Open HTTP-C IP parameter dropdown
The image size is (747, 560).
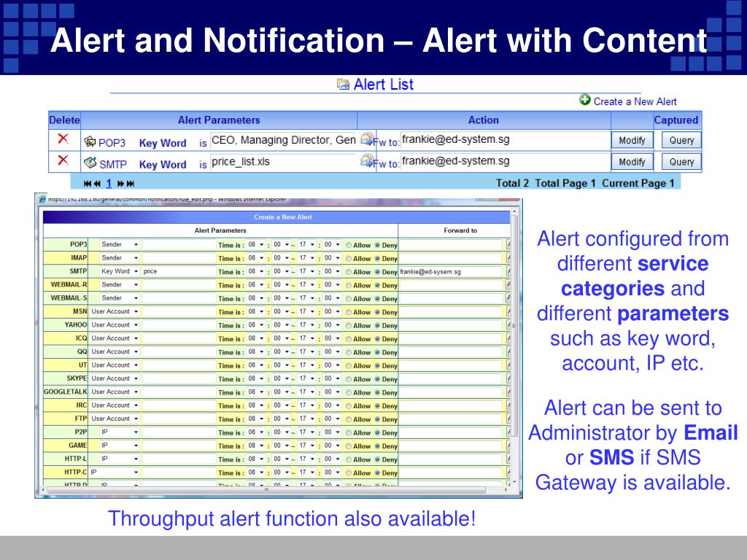click(115, 472)
